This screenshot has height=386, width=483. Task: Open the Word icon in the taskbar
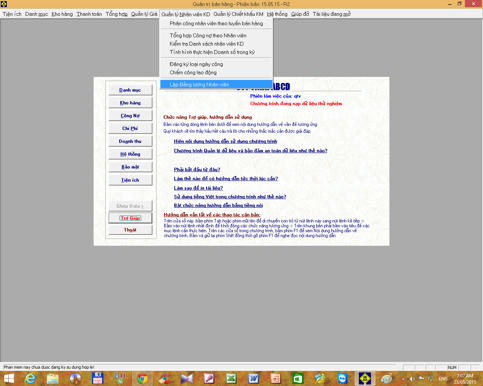coord(253,379)
